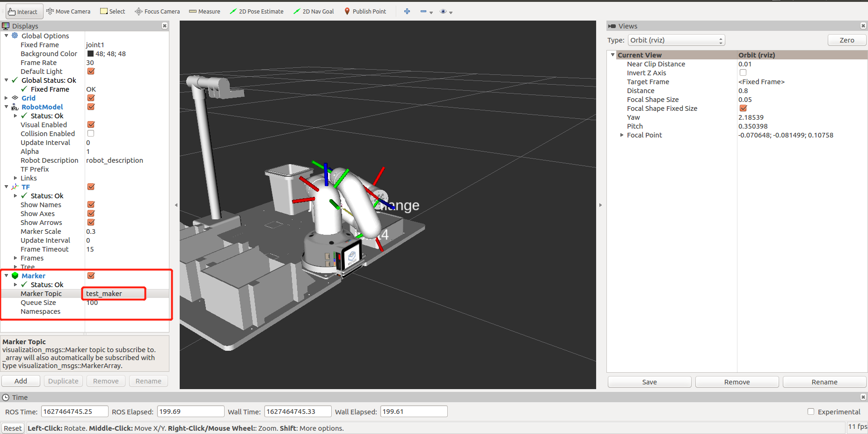This screenshot has height=434, width=868.
Task: Collapse the Marker display node
Action: 6,275
